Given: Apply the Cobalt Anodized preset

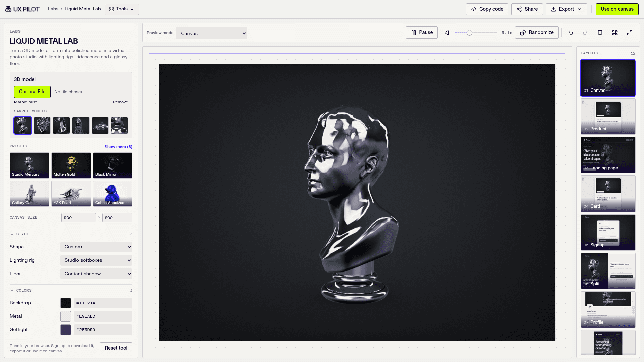Looking at the screenshot, I should [x=113, y=194].
